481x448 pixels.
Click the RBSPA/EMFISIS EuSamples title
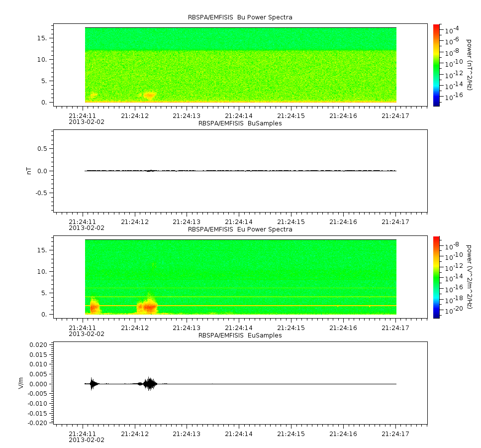point(240,336)
